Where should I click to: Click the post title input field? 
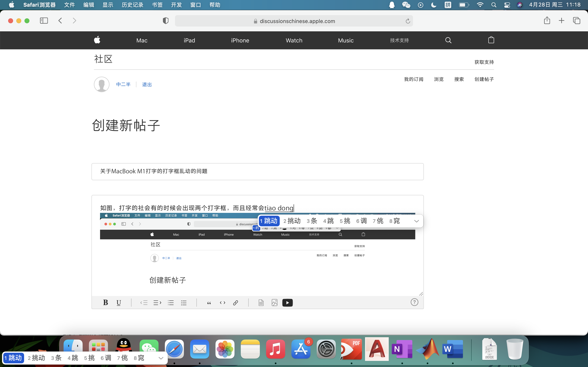pyautogui.click(x=257, y=171)
